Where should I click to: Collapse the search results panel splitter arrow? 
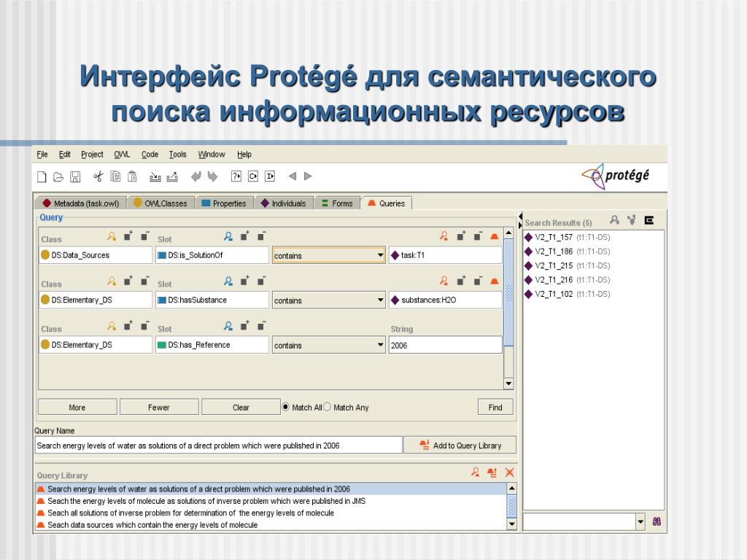pyautogui.click(x=520, y=225)
